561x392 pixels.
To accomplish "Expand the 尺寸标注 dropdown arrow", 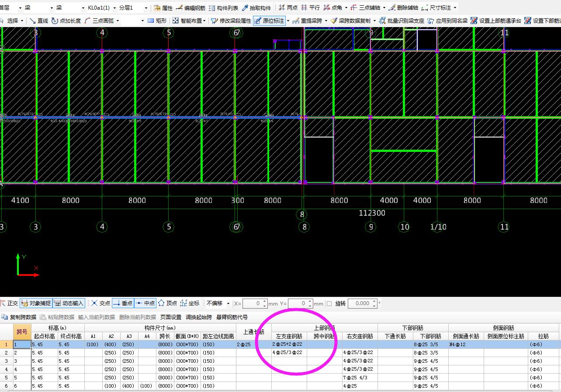I will 455,8.
